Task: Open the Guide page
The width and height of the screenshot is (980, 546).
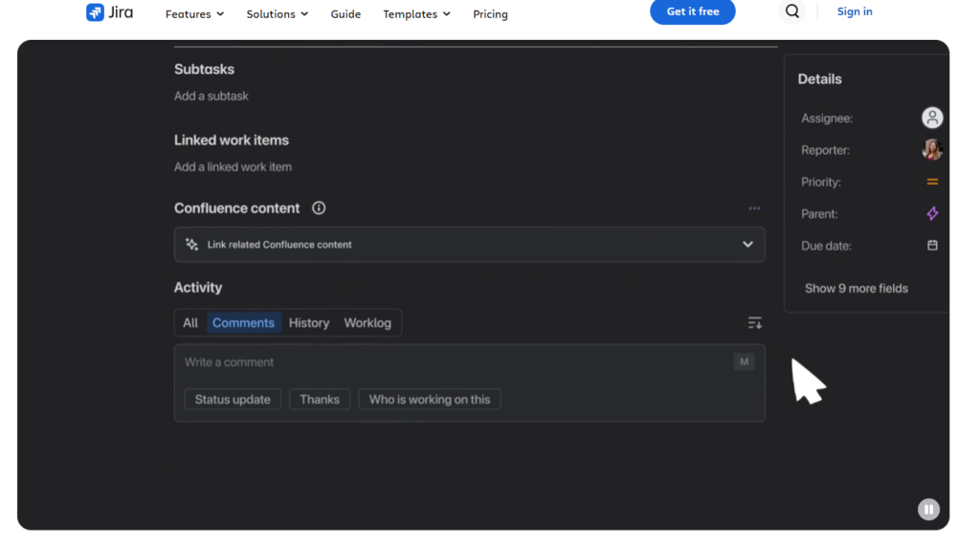Action: pyautogui.click(x=345, y=13)
